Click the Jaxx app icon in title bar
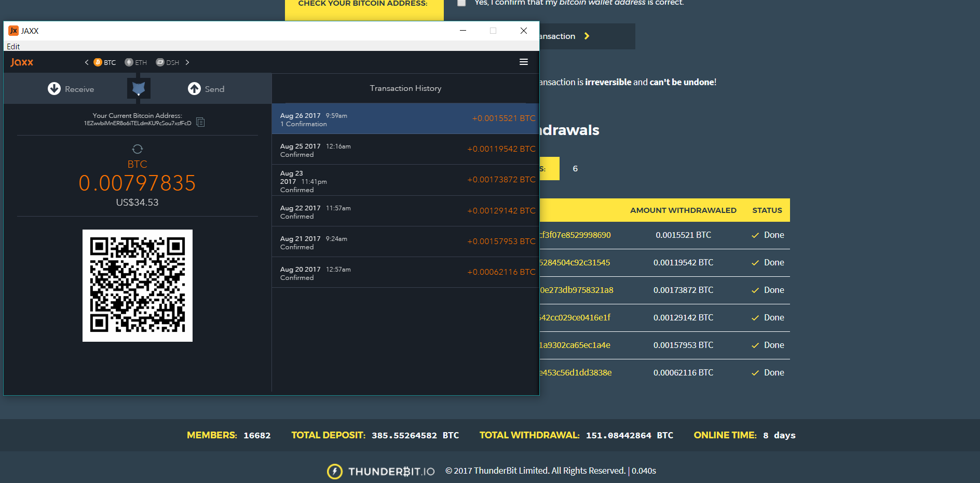Screen dimensions: 980x483 click(x=13, y=31)
